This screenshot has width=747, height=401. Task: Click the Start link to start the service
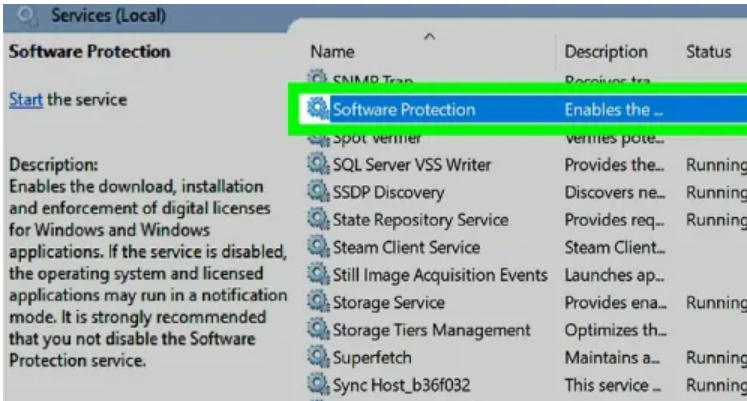pos(25,99)
